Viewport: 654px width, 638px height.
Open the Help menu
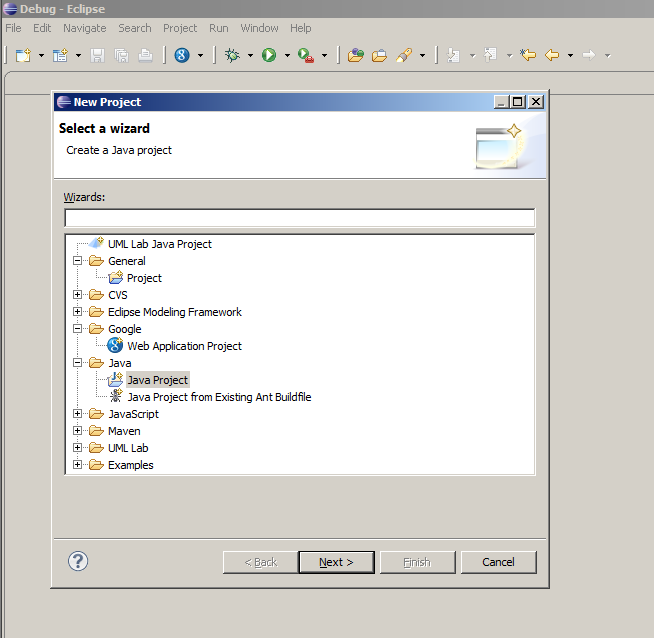click(301, 28)
